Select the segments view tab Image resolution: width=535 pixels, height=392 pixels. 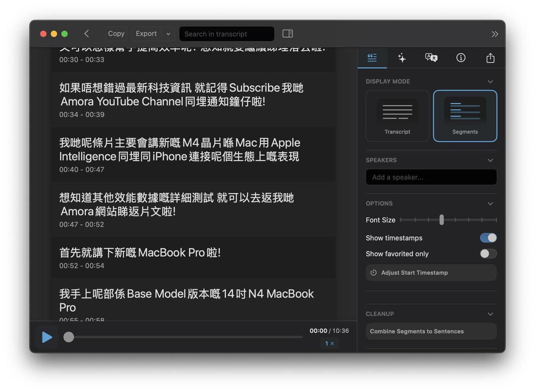coord(372,58)
